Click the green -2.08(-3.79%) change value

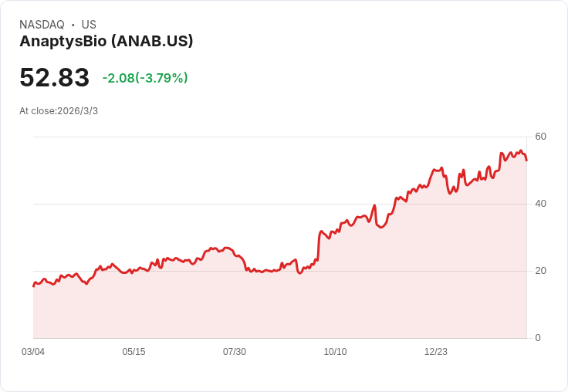coord(145,78)
